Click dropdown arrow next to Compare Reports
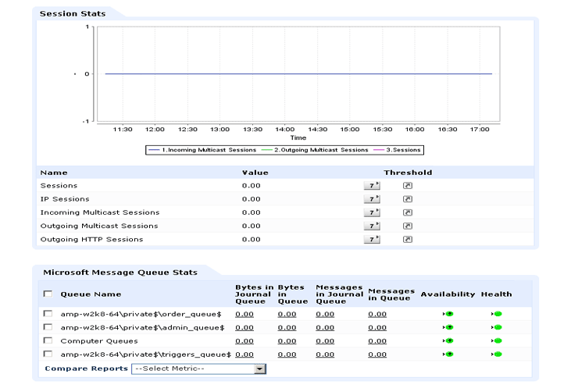The height and width of the screenshot is (392, 571). click(x=259, y=369)
